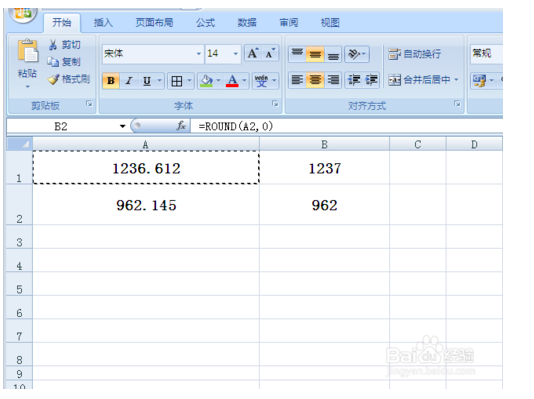Open font color dropdown arrow
The width and height of the screenshot is (534, 399).
tap(245, 81)
